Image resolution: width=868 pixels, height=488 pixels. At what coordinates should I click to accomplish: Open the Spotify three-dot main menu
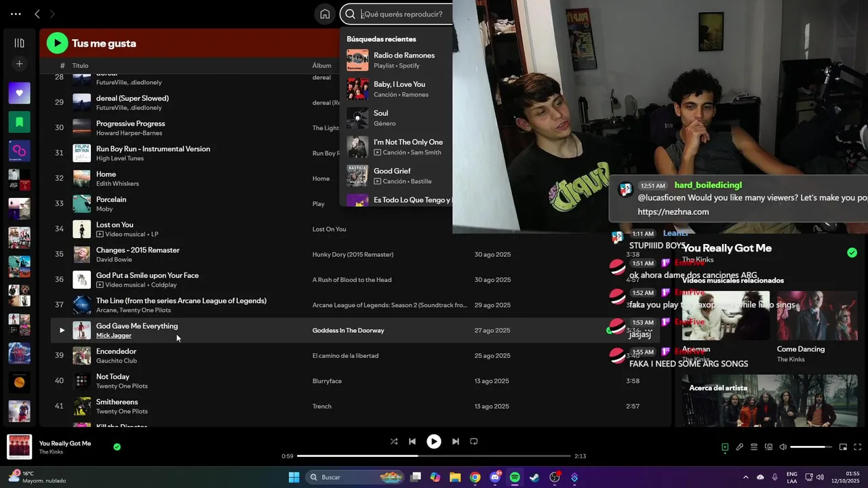tap(16, 14)
